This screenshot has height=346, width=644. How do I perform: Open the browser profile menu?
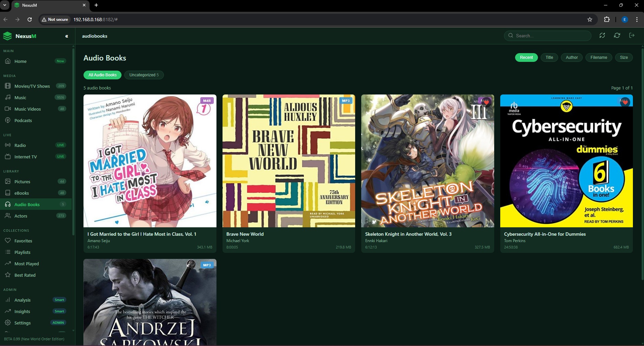pyautogui.click(x=625, y=19)
